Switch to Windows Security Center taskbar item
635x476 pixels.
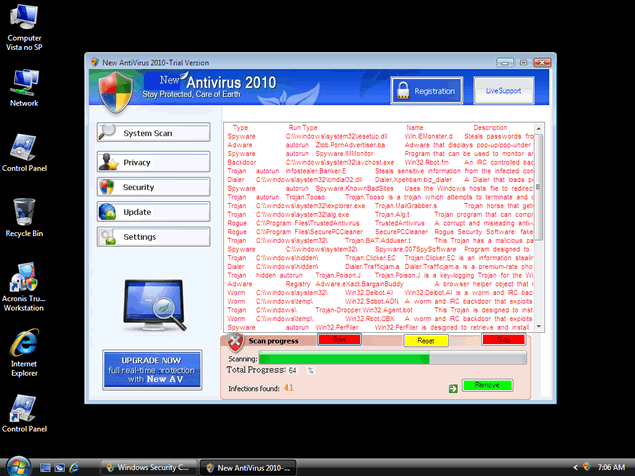click(146, 467)
